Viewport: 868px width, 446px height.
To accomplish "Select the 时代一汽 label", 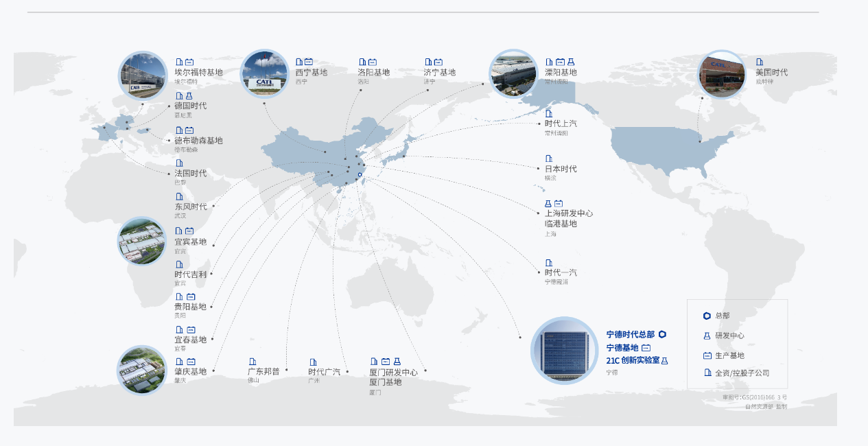I will 561,272.
